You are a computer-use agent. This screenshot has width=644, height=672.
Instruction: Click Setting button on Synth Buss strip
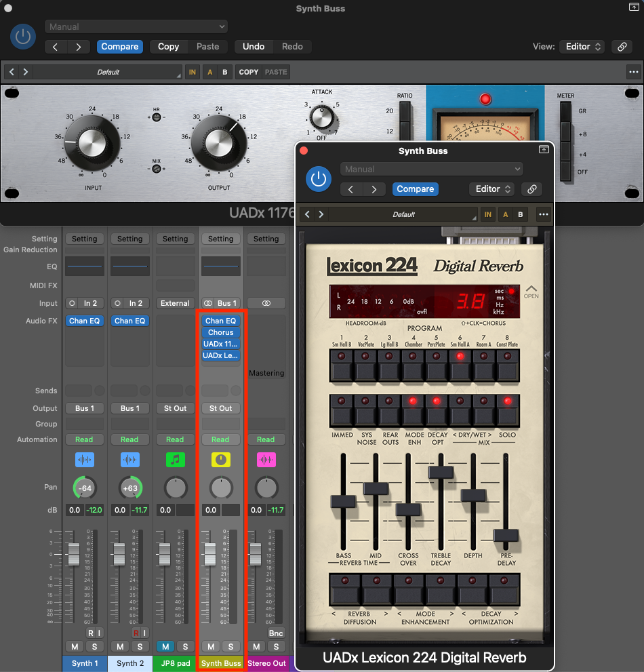tap(221, 239)
